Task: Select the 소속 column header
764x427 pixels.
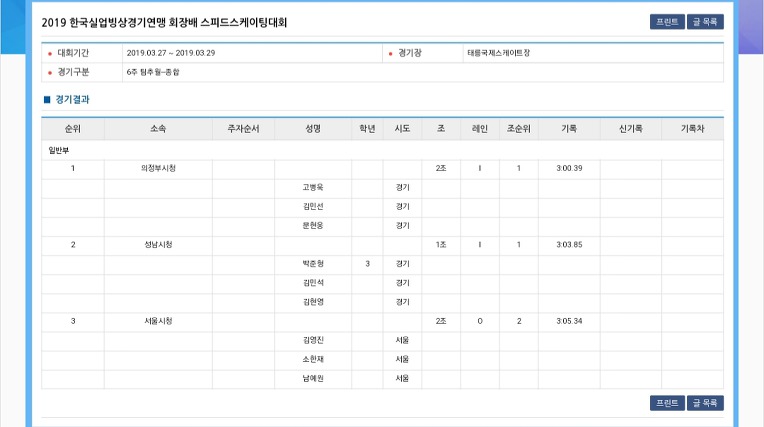Action: [x=158, y=129]
